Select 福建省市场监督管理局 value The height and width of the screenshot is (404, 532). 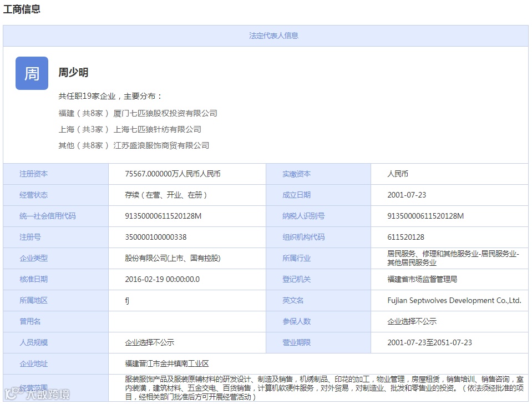point(422,279)
